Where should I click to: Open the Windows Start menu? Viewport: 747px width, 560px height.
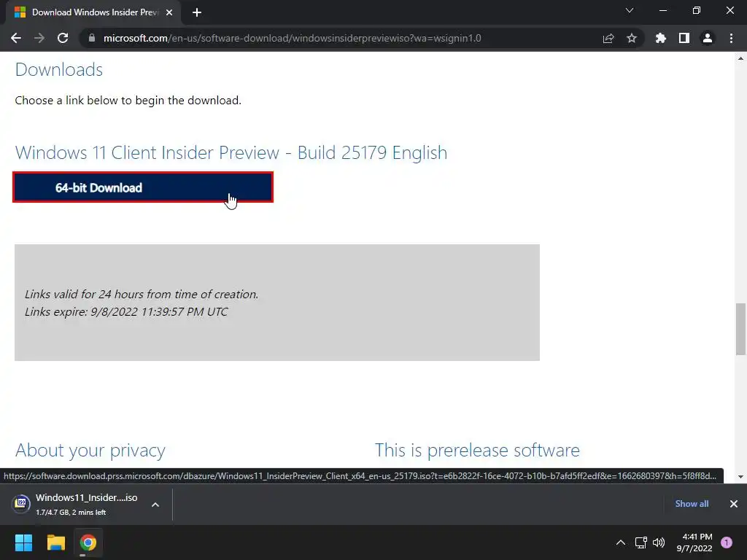coord(23,542)
